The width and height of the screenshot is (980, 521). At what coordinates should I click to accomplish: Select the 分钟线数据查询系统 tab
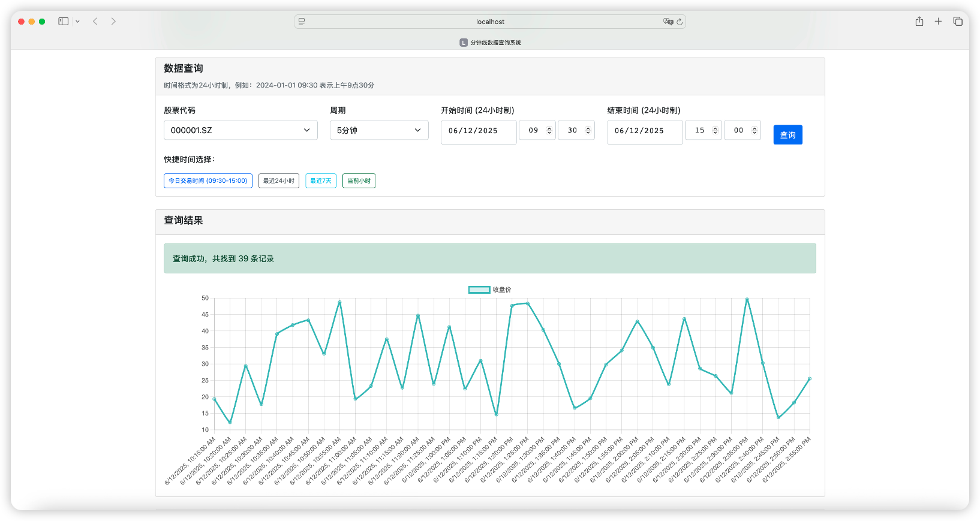tap(490, 43)
